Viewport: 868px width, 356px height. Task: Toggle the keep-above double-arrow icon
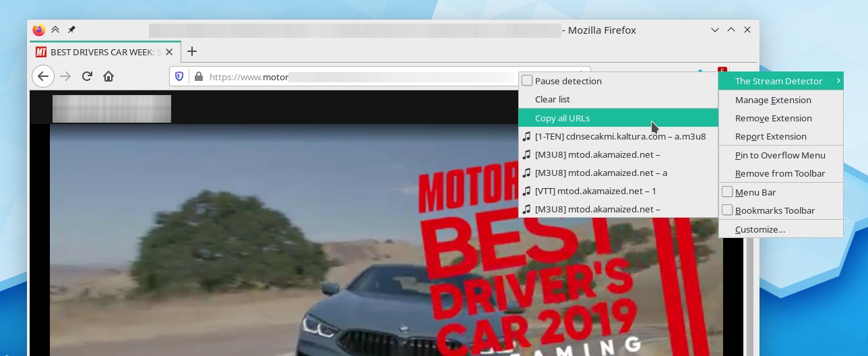pos(55,30)
